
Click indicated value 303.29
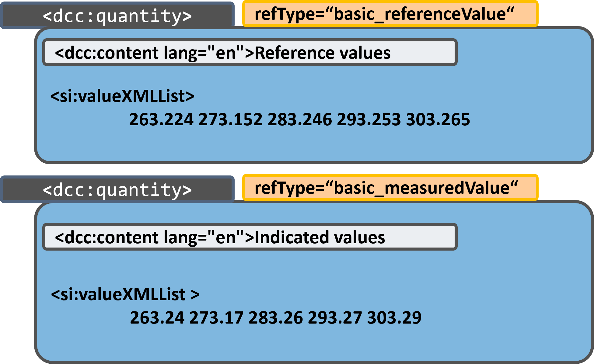point(394,317)
